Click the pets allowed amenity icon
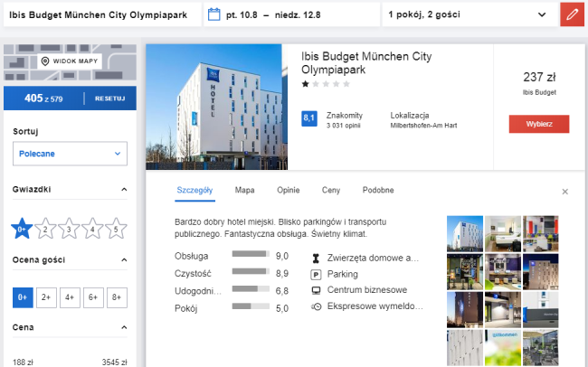The height and width of the screenshot is (367, 588). pyautogui.click(x=316, y=259)
